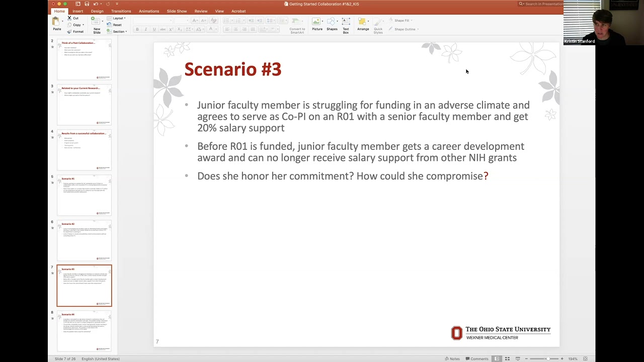Click the Cut scissors icon
Image resolution: width=644 pixels, height=362 pixels.
(x=69, y=18)
